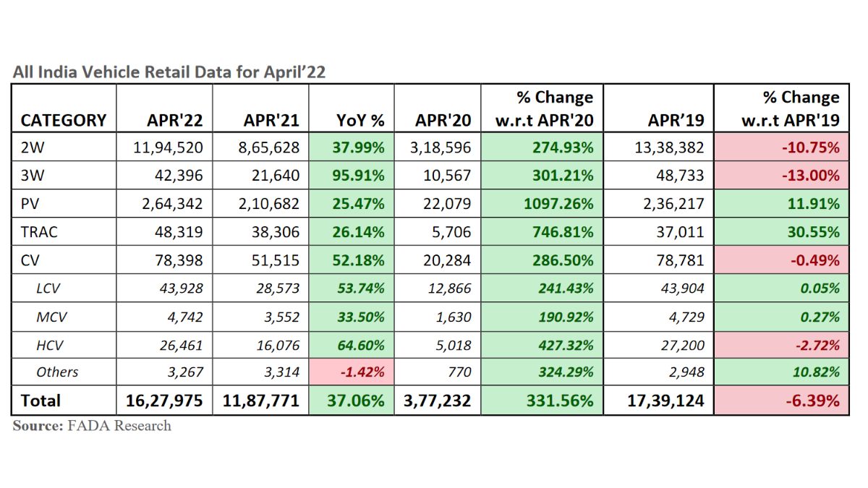Select the HCV sub-category label
The image size is (868, 488).
(48, 344)
